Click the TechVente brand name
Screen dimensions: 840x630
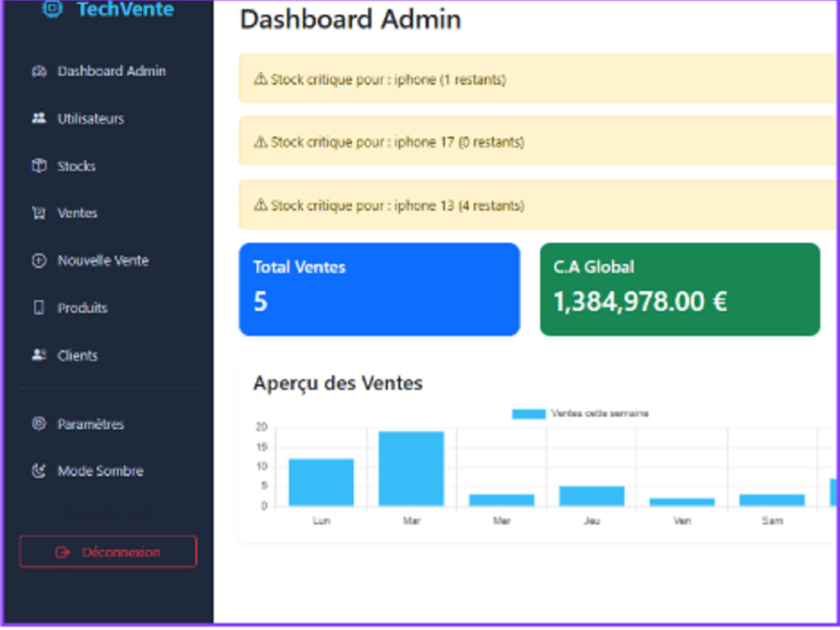(x=125, y=8)
